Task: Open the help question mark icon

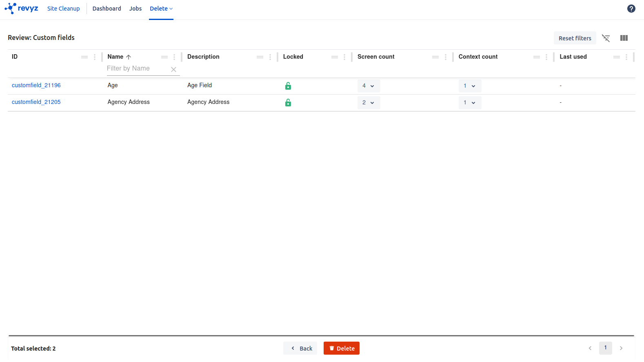Action: (x=631, y=9)
